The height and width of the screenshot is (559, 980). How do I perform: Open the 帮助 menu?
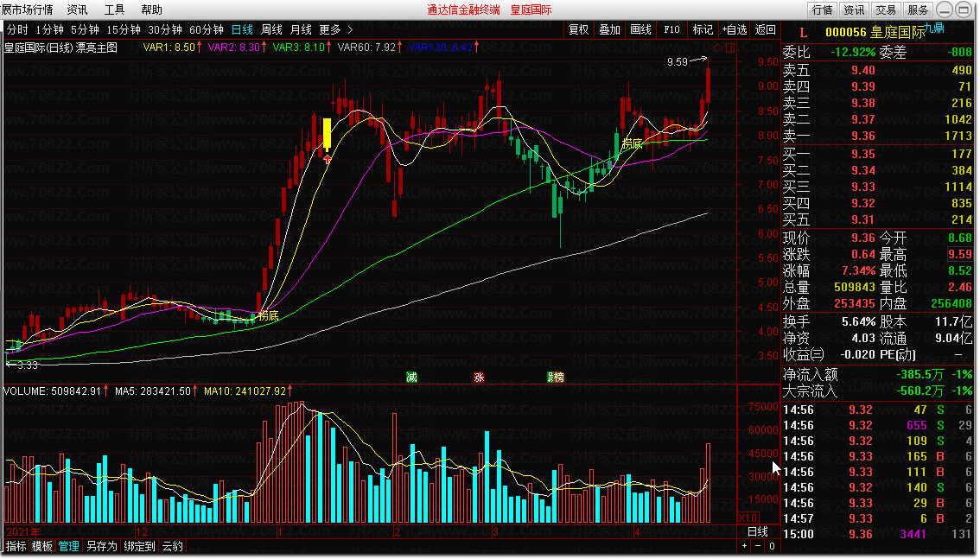coord(152,10)
